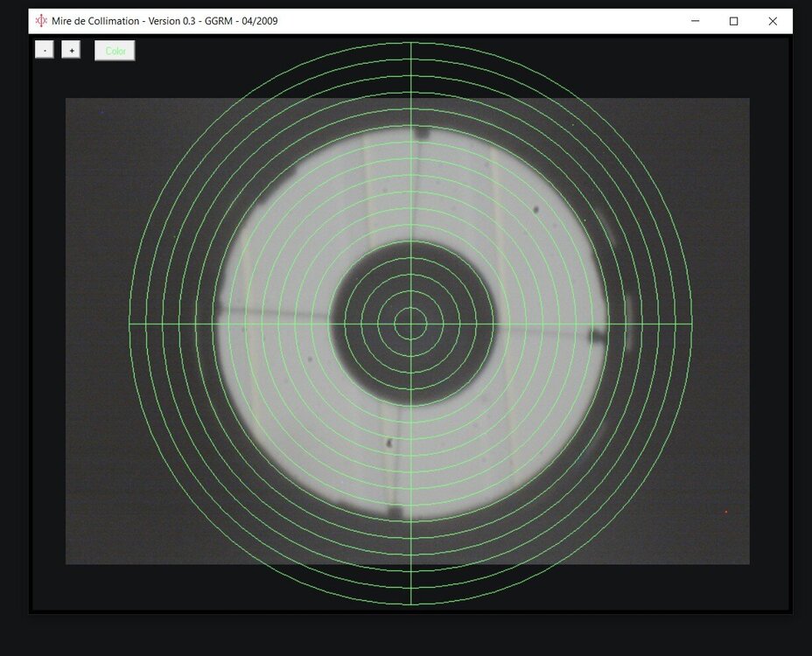Click the dark notch at bottom of bright disc

tap(396, 512)
